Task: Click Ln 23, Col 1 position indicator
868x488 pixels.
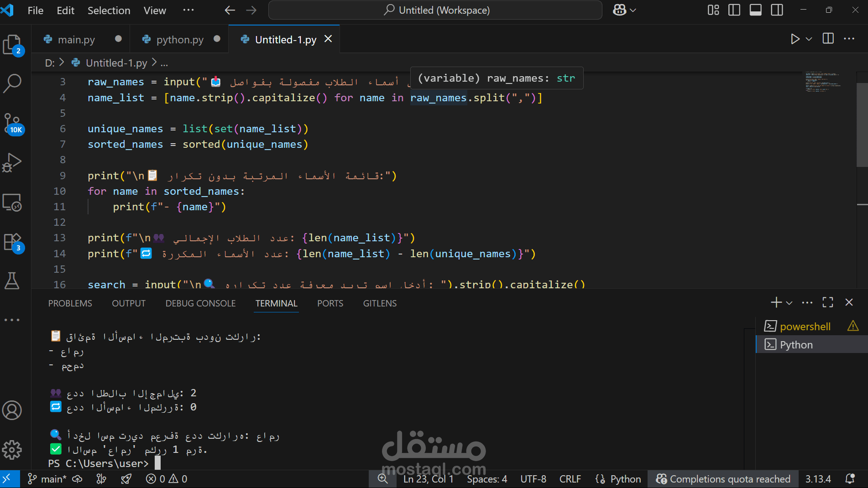Action: tap(429, 479)
